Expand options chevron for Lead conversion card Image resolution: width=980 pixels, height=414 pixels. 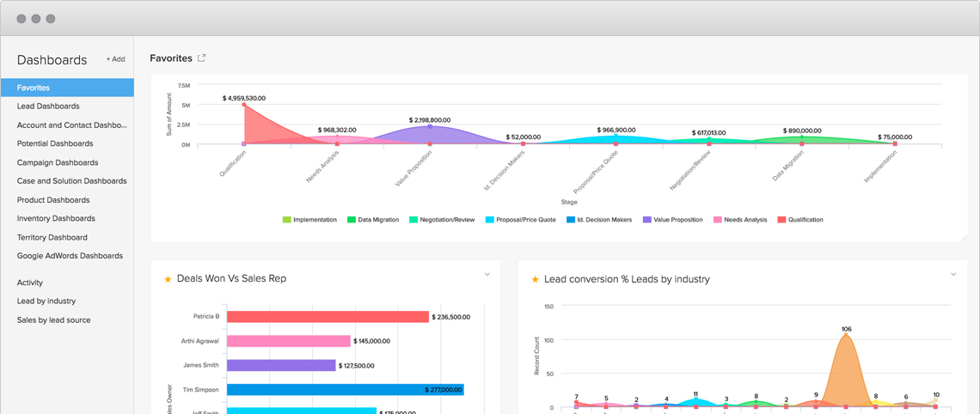(x=953, y=274)
